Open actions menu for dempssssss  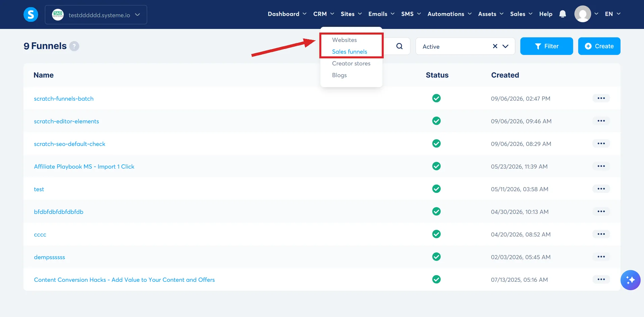(x=601, y=257)
